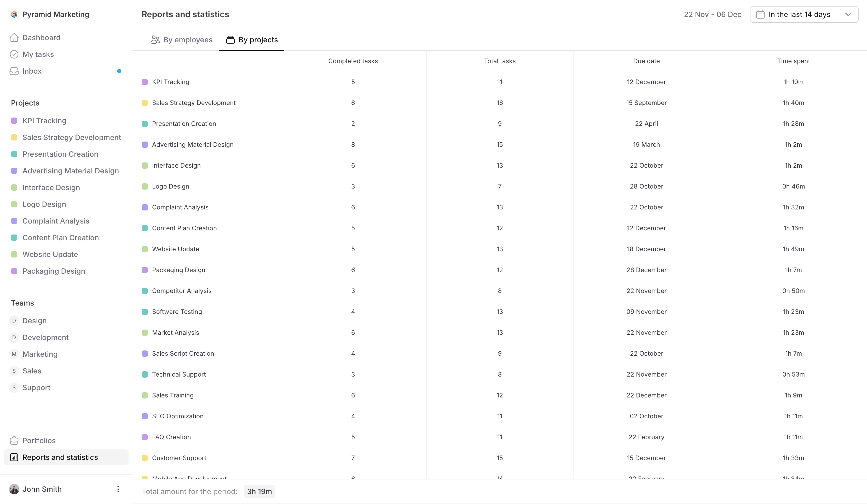
Task: Click John Smith's profile avatar
Action: pos(14,489)
